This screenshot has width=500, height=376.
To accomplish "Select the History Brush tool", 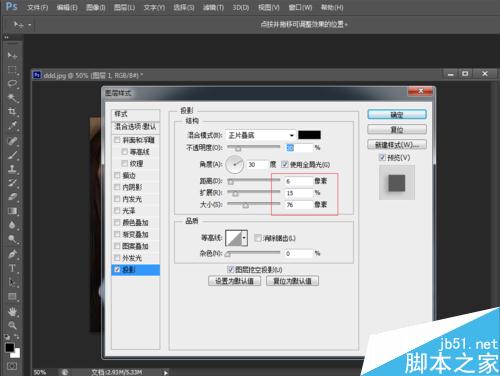I will point(12,182).
